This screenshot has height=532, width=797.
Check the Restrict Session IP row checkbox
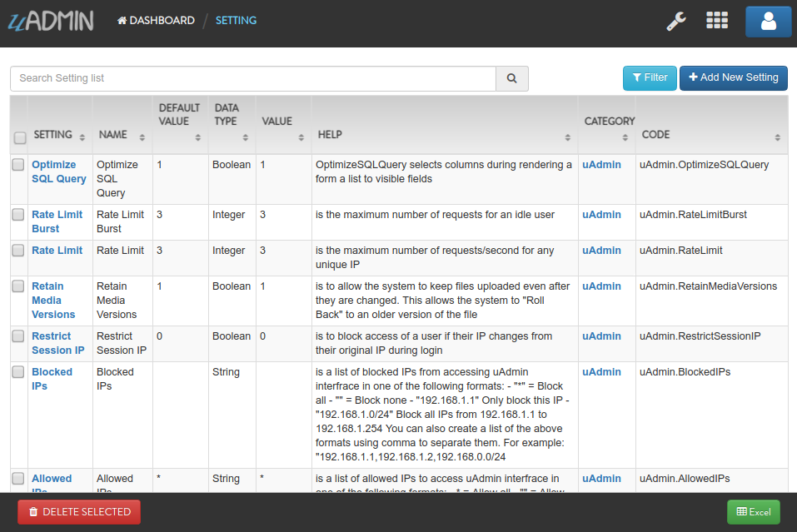click(x=17, y=336)
